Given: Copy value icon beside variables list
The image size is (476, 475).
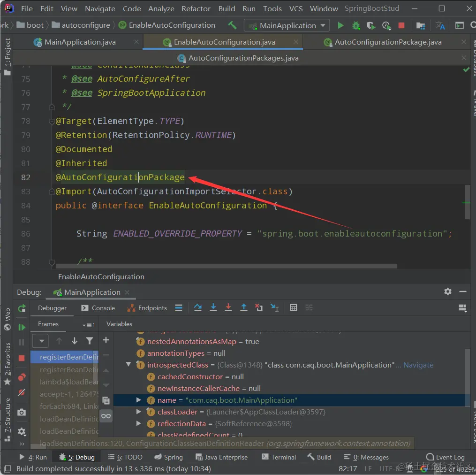Looking at the screenshot, I should click(x=106, y=400).
